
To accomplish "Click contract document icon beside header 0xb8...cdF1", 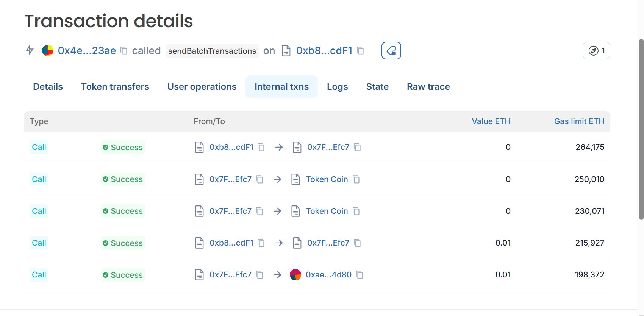I will point(286,51).
